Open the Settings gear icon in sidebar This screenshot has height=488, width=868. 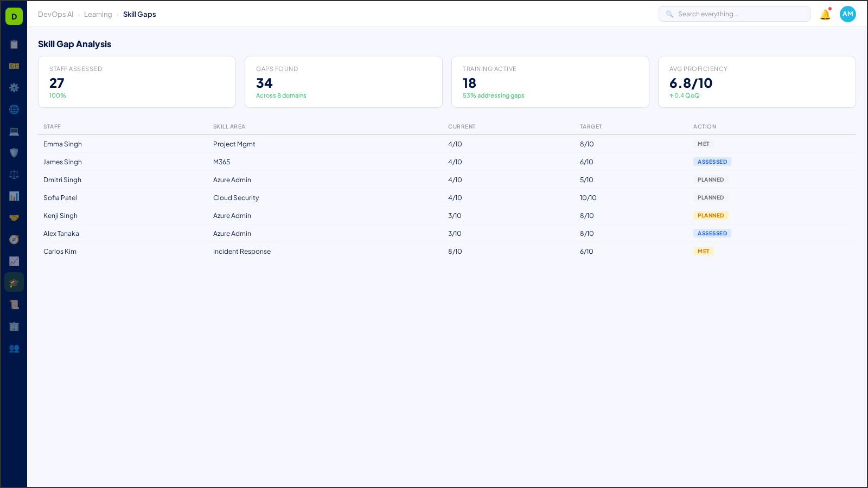14,87
